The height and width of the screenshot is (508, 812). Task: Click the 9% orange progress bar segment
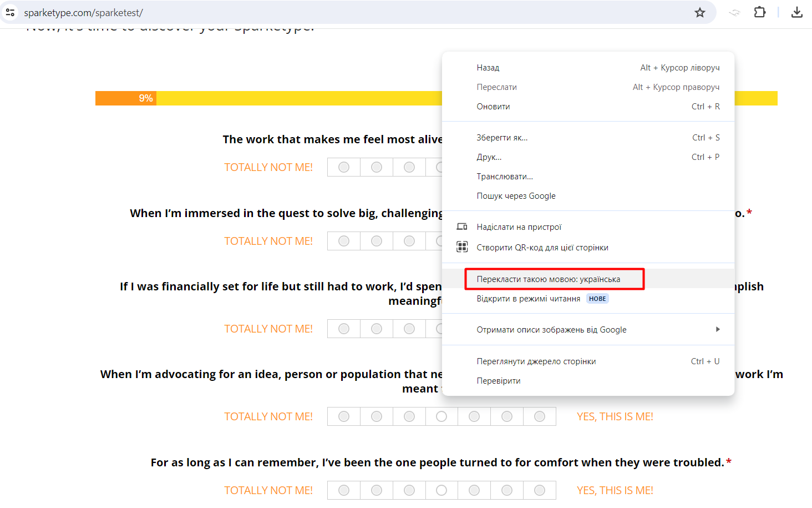(126, 98)
